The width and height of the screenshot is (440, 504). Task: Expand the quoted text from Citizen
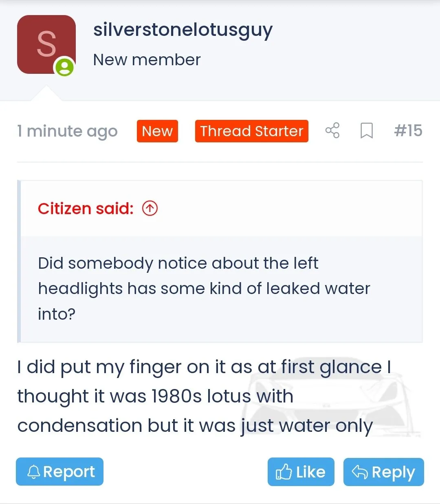[x=204, y=288]
